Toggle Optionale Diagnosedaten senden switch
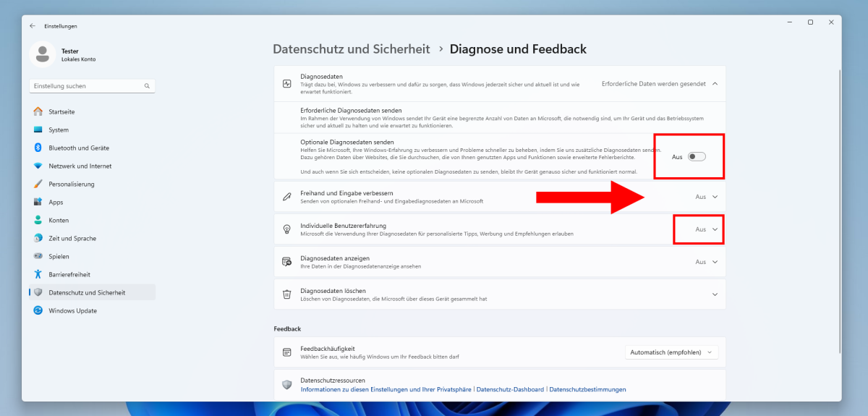This screenshot has width=868, height=416. (697, 156)
